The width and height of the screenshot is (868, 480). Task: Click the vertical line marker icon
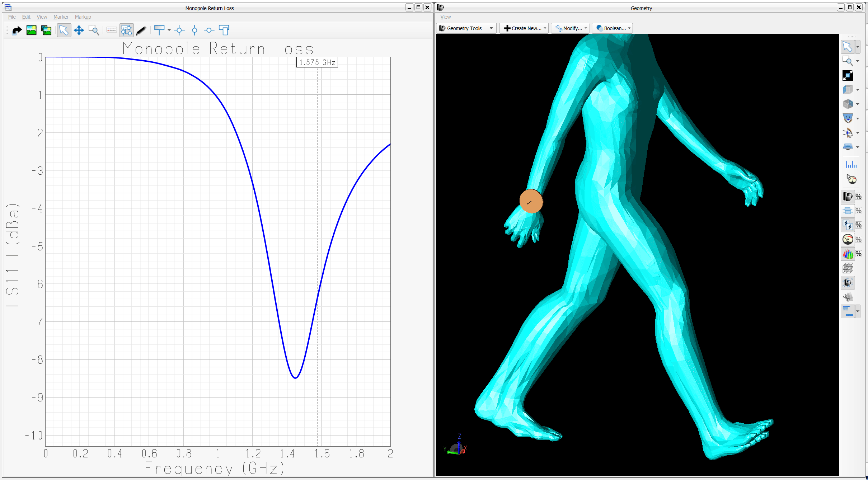(x=194, y=30)
